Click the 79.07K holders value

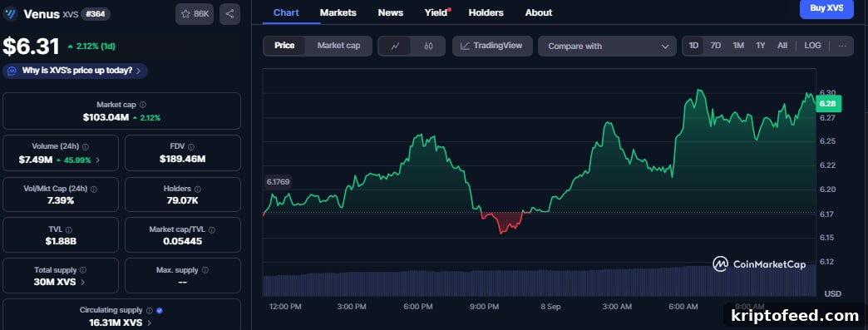tap(183, 200)
